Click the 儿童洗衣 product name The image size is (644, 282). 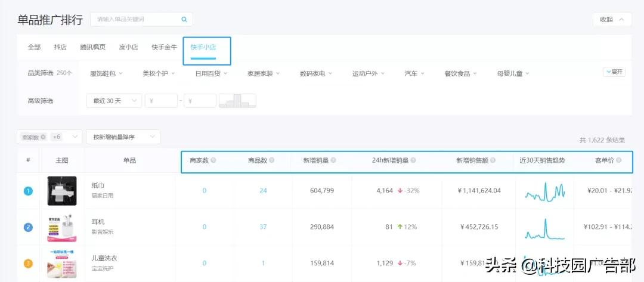click(105, 258)
